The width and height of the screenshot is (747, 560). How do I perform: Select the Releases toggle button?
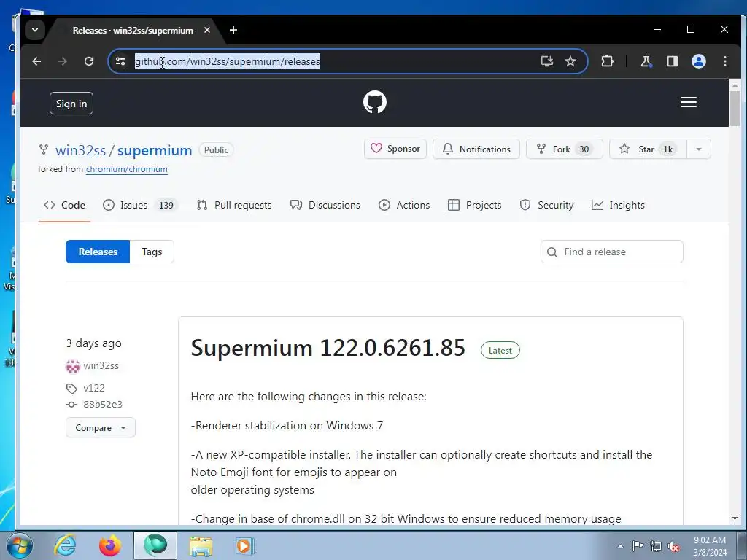pos(98,252)
